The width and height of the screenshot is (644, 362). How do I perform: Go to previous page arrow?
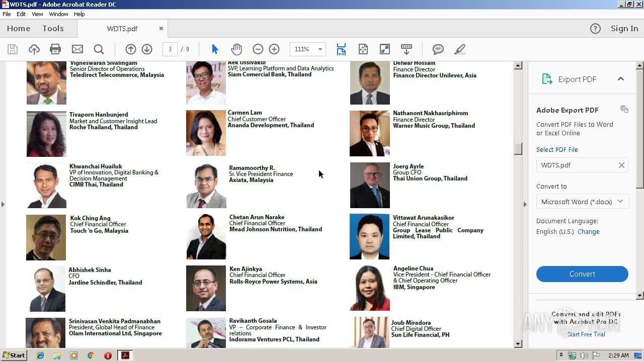click(131, 49)
